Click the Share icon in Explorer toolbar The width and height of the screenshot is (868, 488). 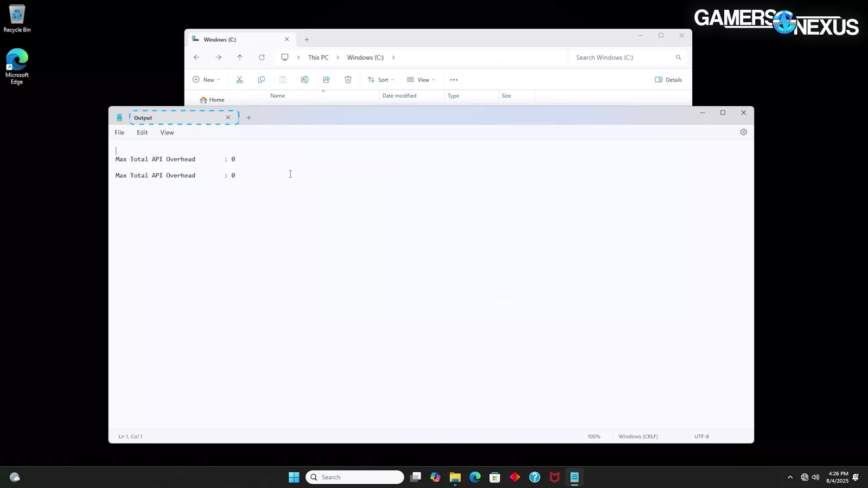(x=326, y=80)
